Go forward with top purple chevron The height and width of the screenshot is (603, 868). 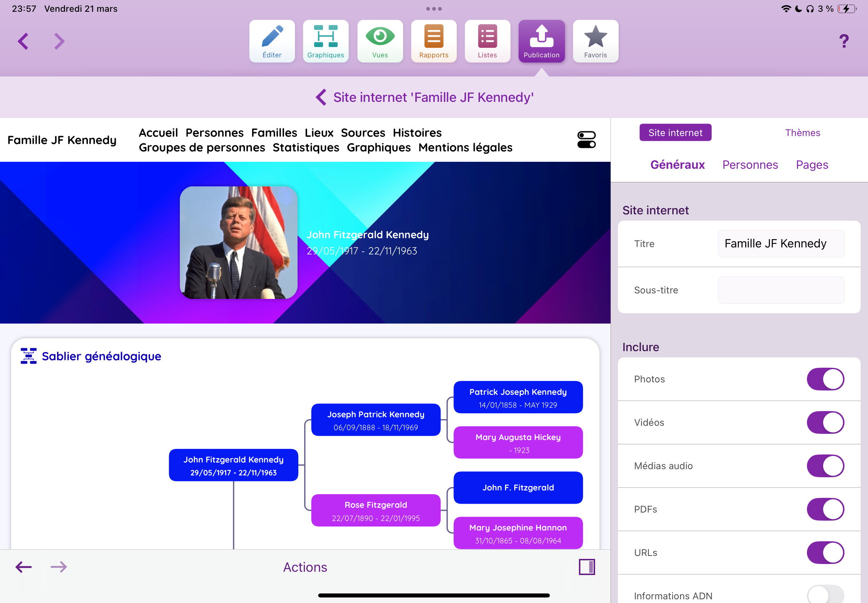pyautogui.click(x=59, y=41)
